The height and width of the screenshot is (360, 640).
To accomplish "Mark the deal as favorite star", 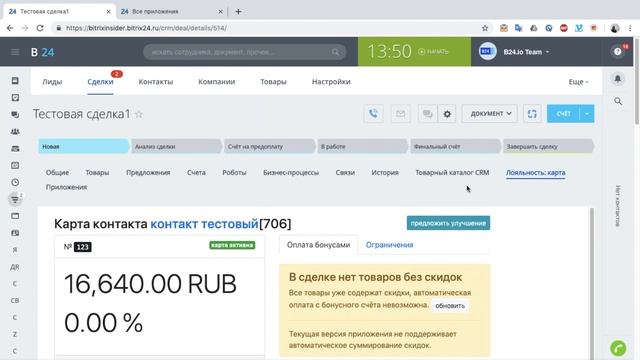I will click(x=139, y=114).
